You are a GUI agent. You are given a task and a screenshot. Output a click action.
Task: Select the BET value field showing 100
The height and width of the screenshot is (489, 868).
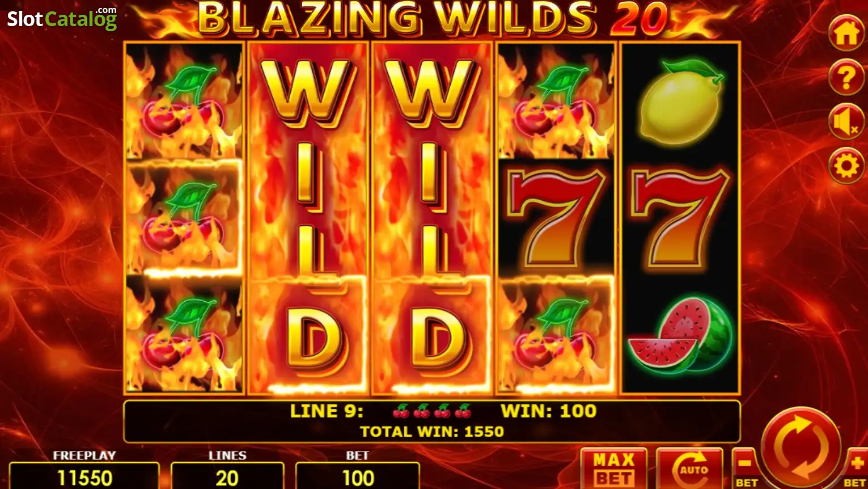tap(358, 477)
